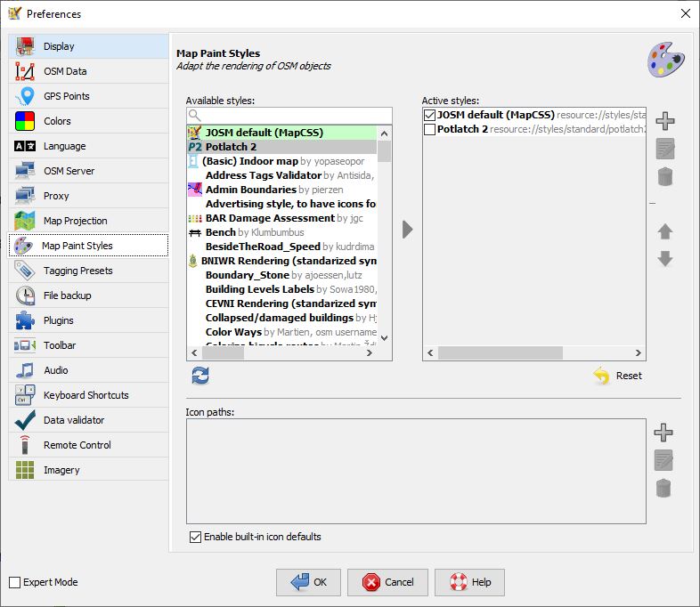Add a new icon path with plus icon

[x=663, y=433]
